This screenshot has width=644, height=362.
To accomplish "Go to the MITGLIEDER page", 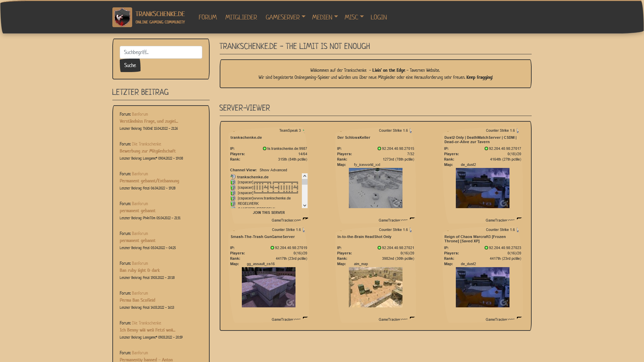I will (x=241, y=17).
